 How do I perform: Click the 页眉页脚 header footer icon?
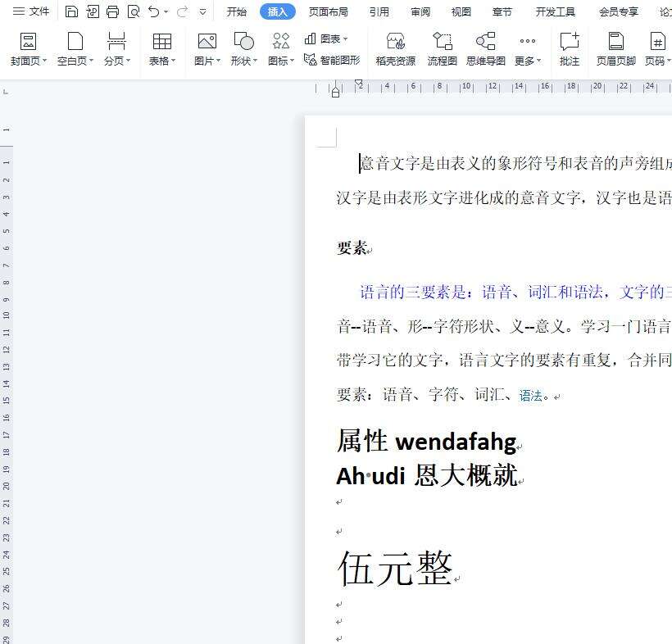615,49
